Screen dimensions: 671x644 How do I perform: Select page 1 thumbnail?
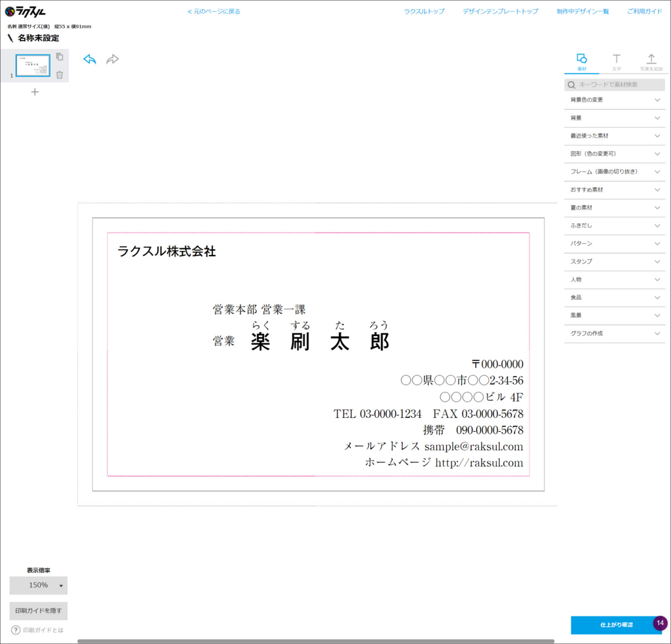coord(33,66)
